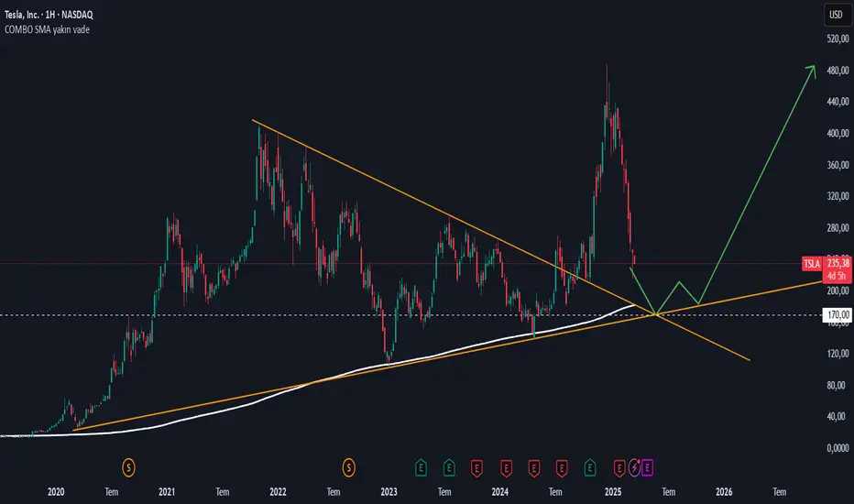Click the green earnings icon above Tem 2023

point(449,467)
